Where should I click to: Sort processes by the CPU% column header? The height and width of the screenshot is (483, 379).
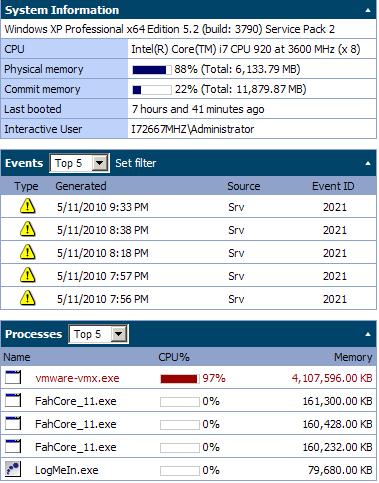tap(174, 357)
